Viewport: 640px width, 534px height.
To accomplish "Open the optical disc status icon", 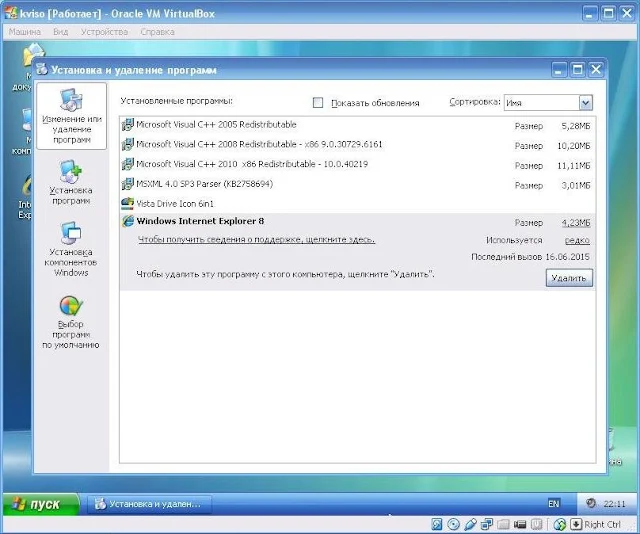I will 453,524.
